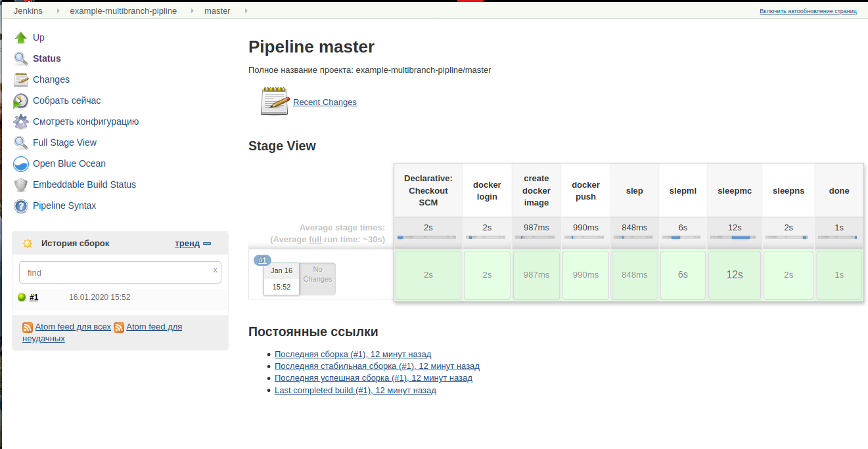Enable page auto-refresh link at top right

pos(808,11)
